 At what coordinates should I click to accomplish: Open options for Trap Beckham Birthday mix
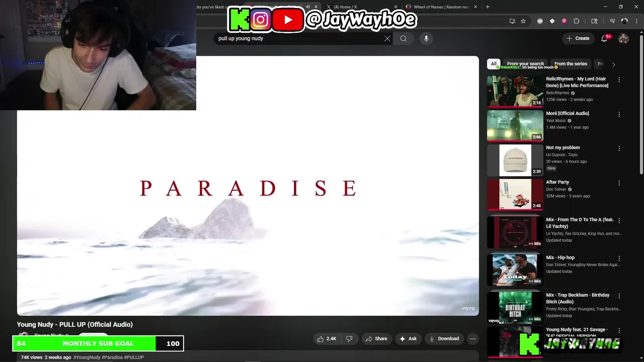pyautogui.click(x=619, y=296)
